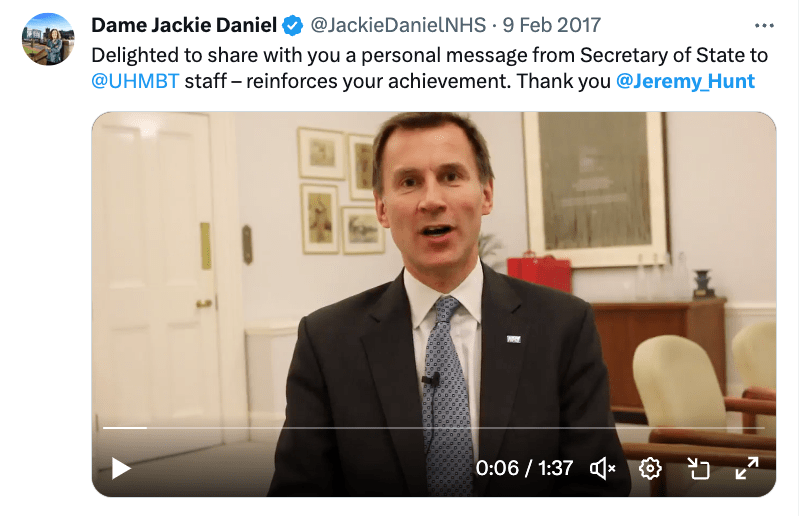The width and height of the screenshot is (806, 516).
Task: Click the blue verified badge icon
Action: (292, 25)
